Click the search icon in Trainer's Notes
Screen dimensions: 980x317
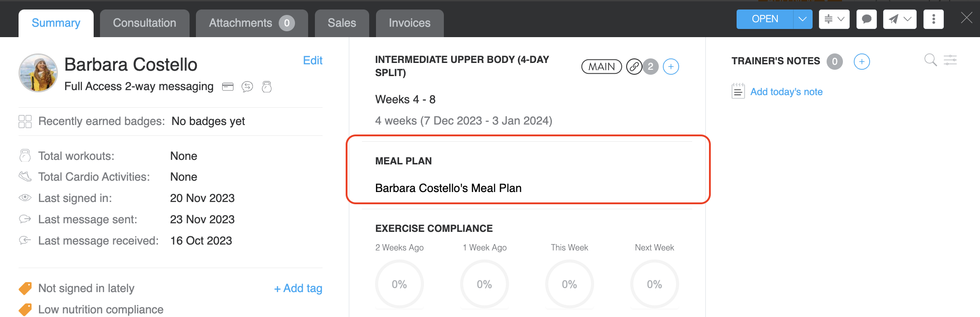[x=930, y=60]
